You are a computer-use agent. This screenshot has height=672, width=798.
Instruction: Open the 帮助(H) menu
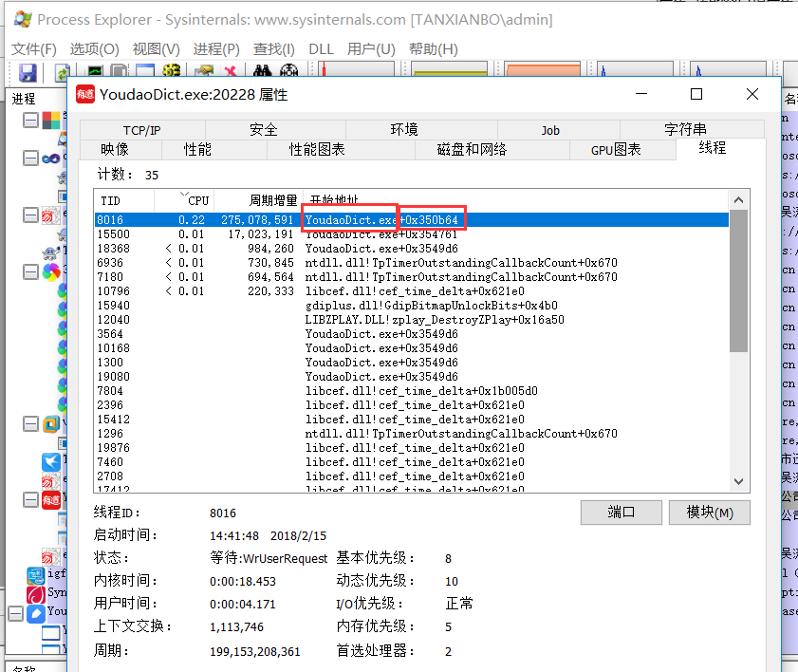tap(433, 49)
